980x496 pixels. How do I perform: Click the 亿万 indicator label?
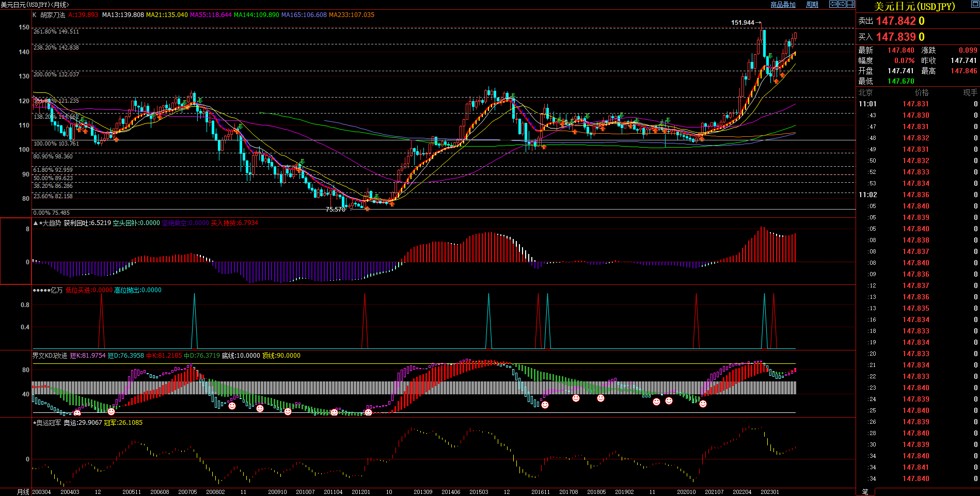pos(56,290)
